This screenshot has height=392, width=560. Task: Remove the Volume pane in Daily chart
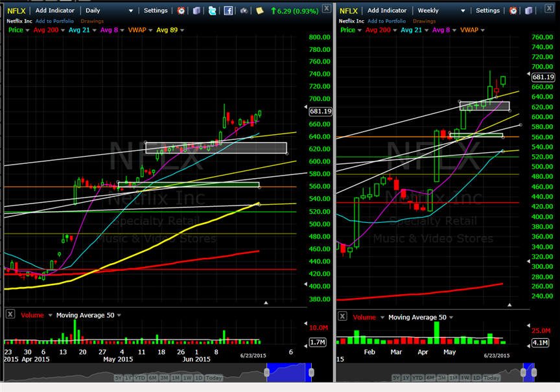click(x=10, y=314)
